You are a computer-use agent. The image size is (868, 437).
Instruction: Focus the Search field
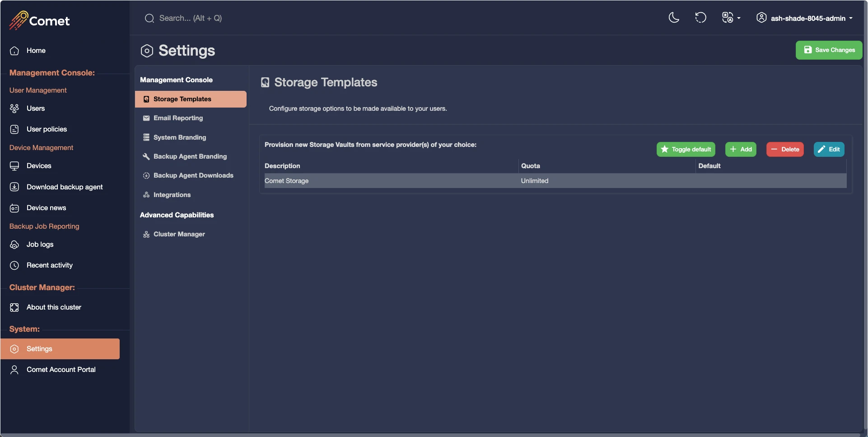(x=191, y=18)
